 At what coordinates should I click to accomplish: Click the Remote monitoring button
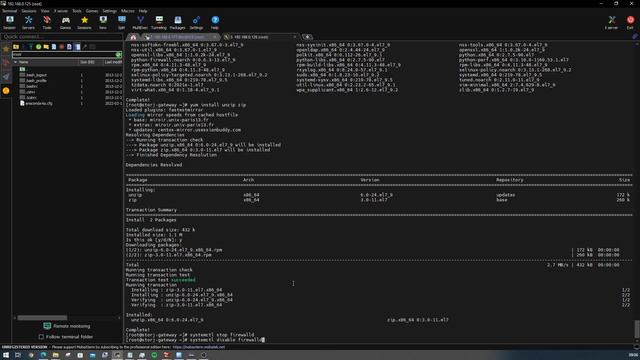67,326
